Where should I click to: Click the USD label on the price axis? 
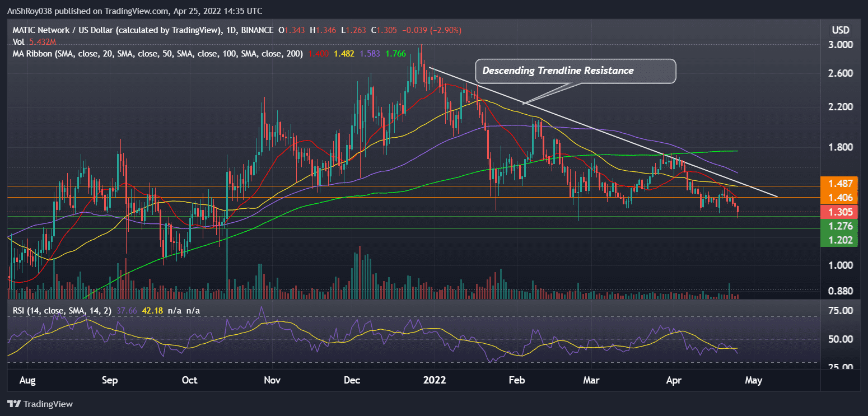click(840, 30)
